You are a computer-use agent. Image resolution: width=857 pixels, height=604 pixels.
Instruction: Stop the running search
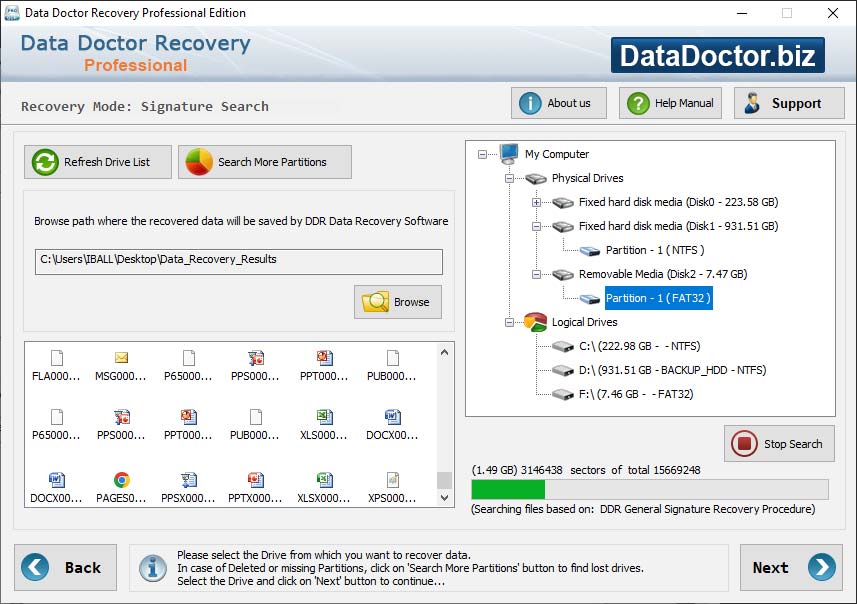coord(779,444)
